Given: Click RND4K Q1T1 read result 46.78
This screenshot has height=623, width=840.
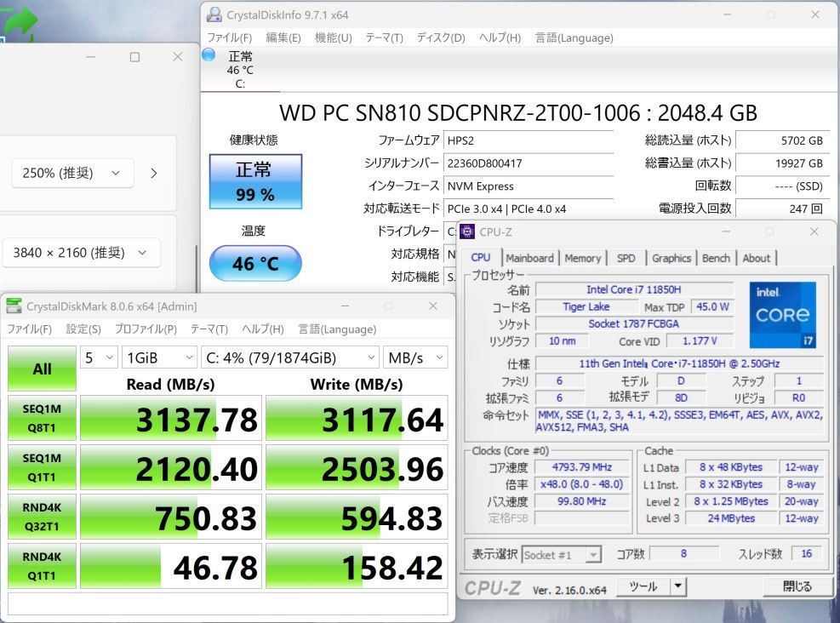Looking at the screenshot, I should point(171,566).
